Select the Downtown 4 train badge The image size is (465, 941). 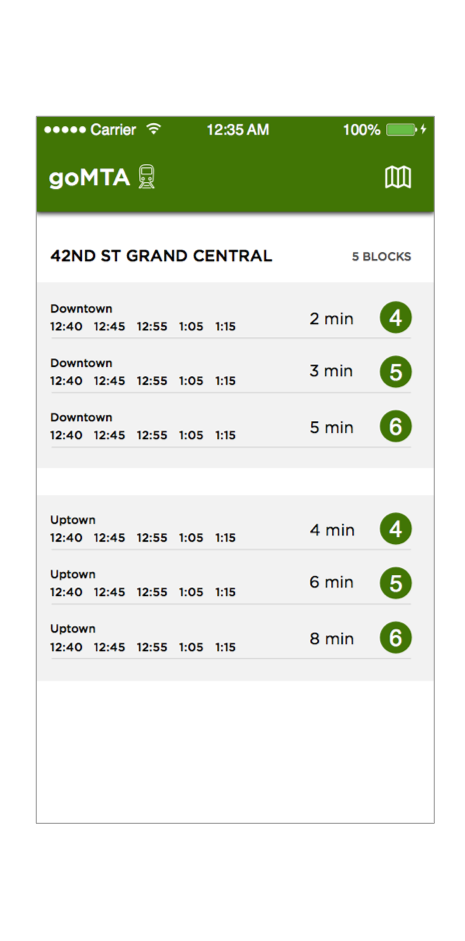pyautogui.click(x=395, y=317)
